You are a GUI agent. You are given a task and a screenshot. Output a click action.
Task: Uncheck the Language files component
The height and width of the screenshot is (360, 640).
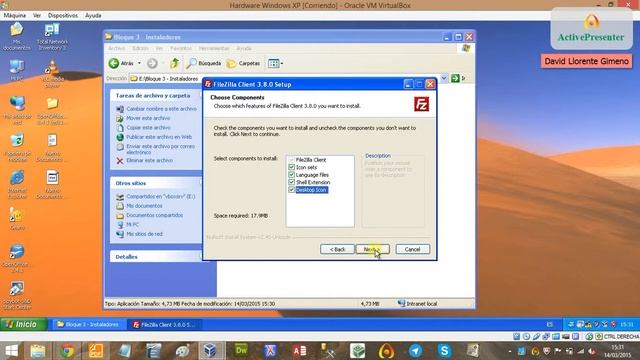(x=291, y=175)
